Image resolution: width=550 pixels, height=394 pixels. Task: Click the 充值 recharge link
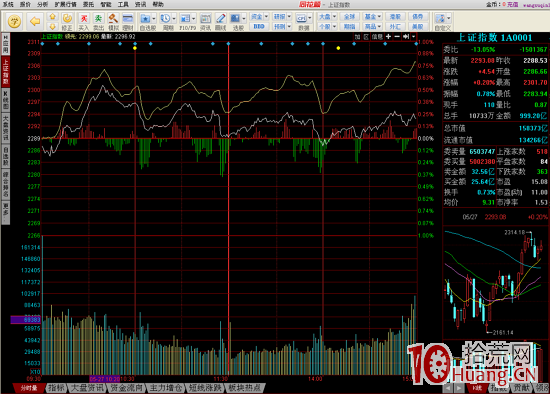512,4
